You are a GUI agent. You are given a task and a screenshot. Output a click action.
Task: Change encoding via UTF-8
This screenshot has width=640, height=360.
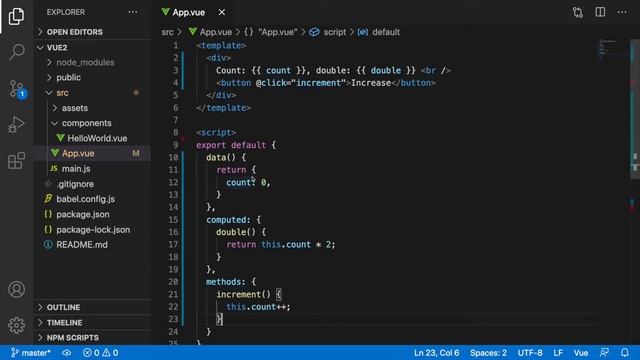(530, 353)
